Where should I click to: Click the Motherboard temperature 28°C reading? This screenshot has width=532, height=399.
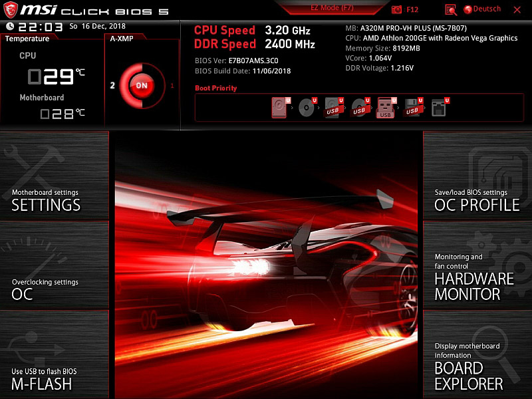[x=63, y=113]
